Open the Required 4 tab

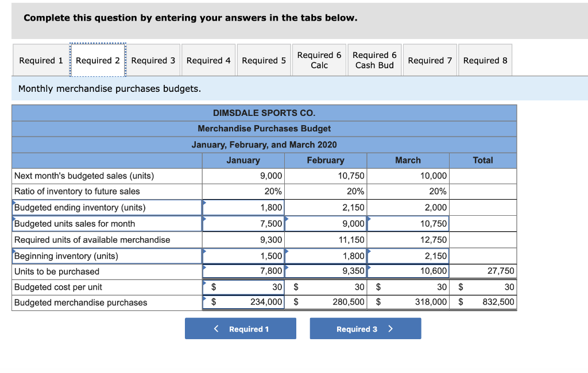[x=208, y=60]
